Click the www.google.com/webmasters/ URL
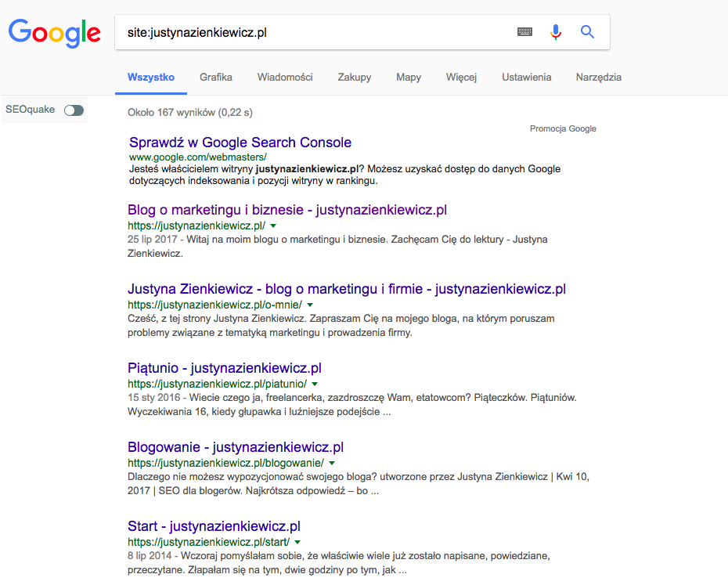Image resolution: width=728 pixels, height=585 pixels. pos(198,157)
